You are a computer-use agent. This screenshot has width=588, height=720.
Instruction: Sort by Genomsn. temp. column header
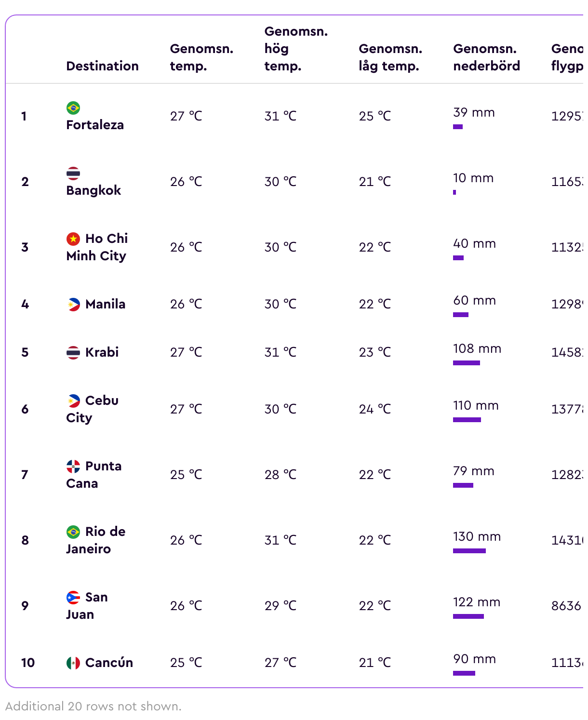click(201, 57)
